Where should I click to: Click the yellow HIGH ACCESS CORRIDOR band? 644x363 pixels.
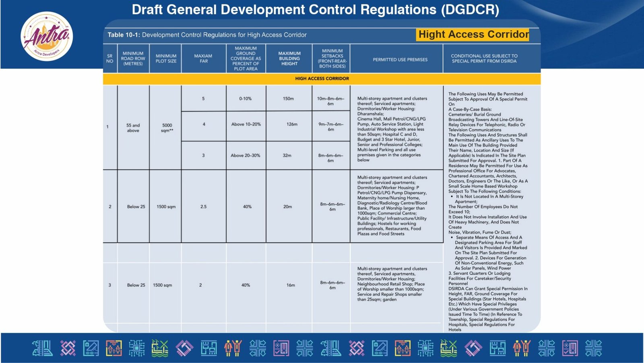322,79
